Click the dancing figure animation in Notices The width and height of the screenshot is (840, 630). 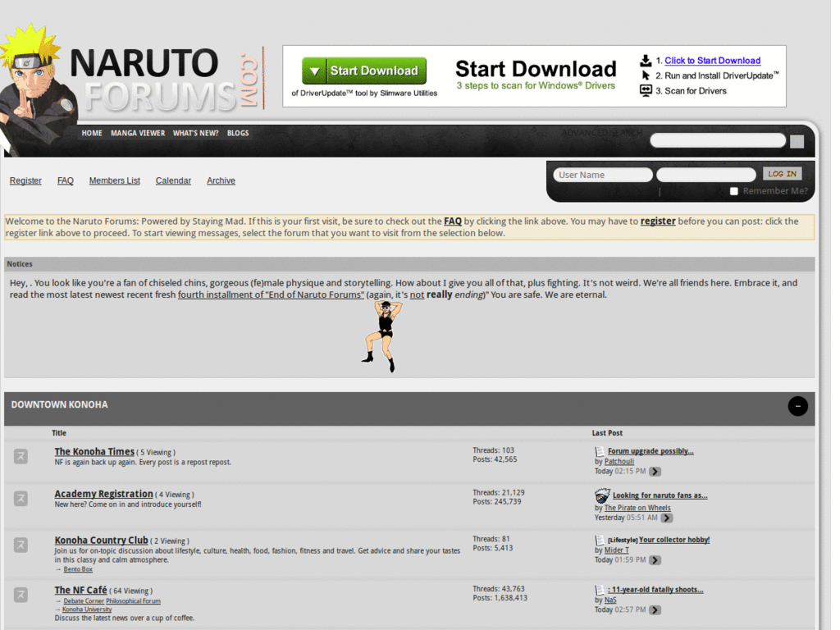click(381, 336)
